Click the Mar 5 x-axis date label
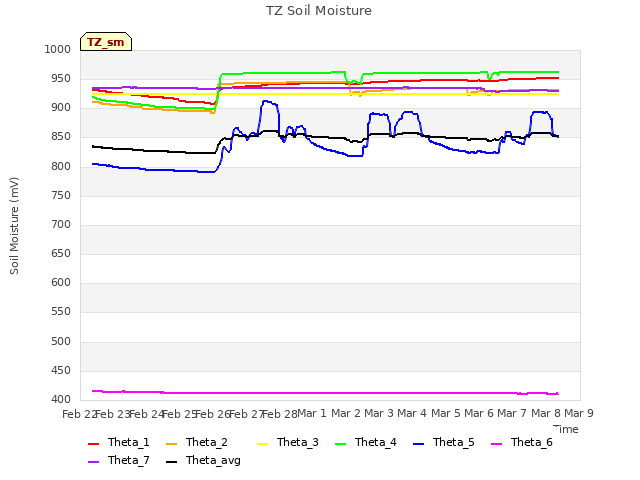This screenshot has width=640, height=480. pos(446,413)
